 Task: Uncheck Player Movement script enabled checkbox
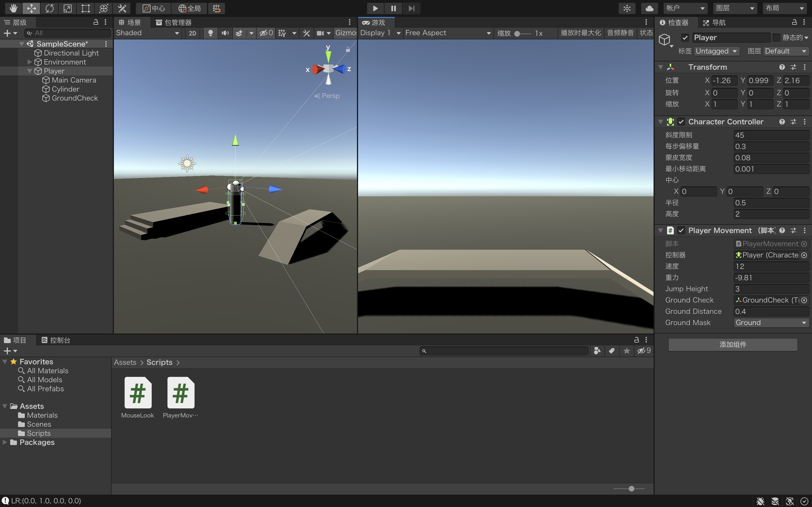681,230
